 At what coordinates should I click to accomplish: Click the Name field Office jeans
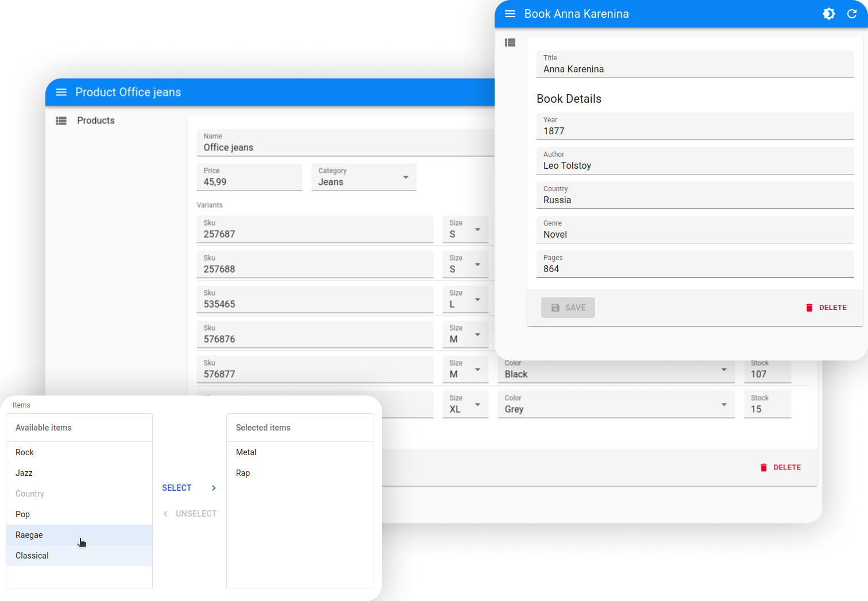point(345,142)
